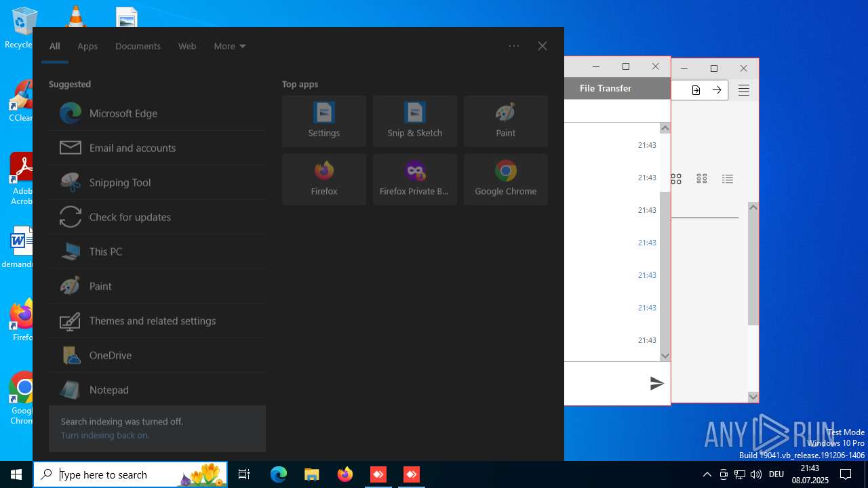This screenshot has height=488, width=868.
Task: Open the notification center icon
Action: click(x=846, y=474)
